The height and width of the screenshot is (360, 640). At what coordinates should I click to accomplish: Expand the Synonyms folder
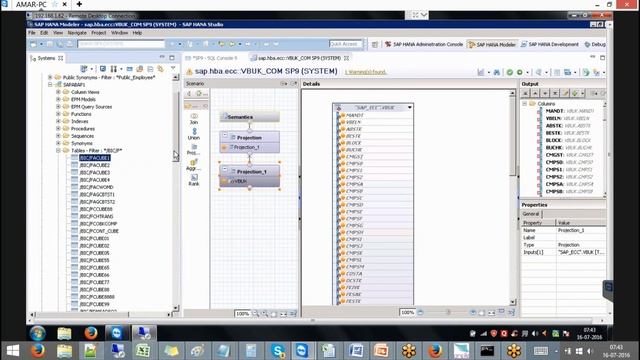(x=58, y=143)
